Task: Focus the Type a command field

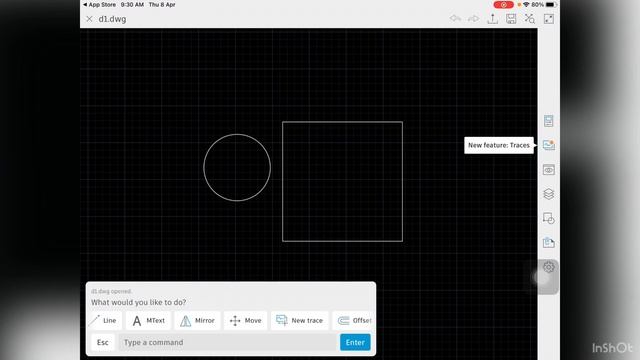Action: coord(228,342)
